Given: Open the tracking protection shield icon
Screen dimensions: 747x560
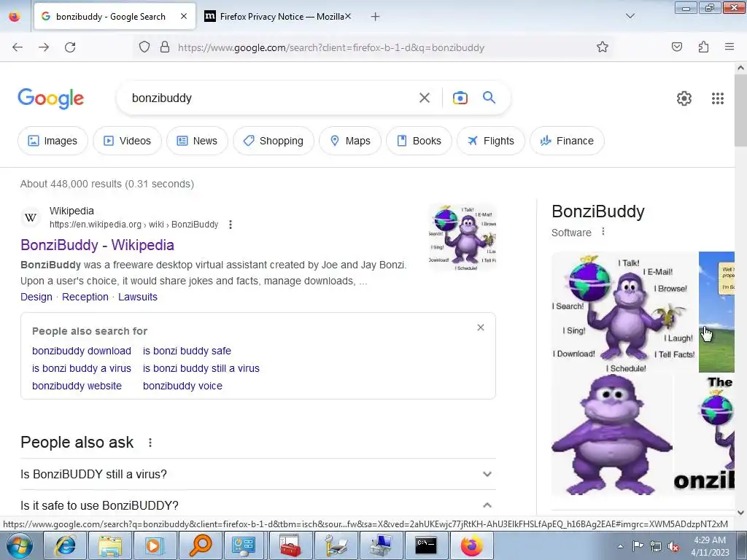Looking at the screenshot, I should (x=144, y=47).
